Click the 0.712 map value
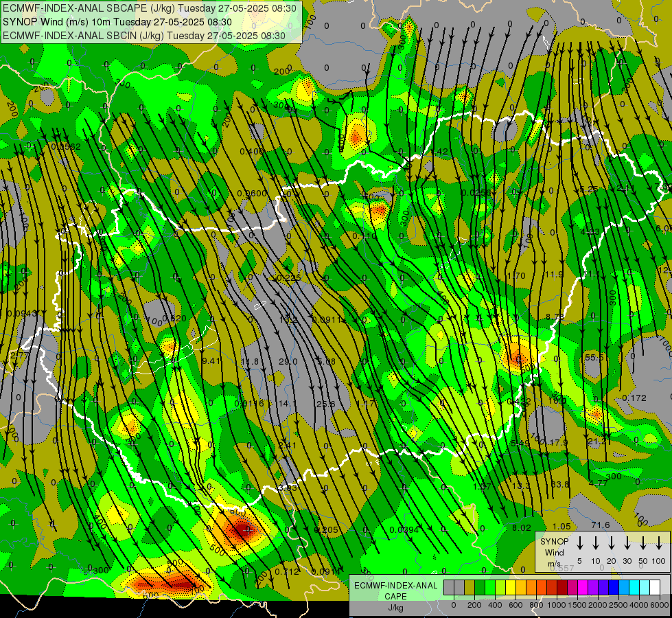 (287, 572)
